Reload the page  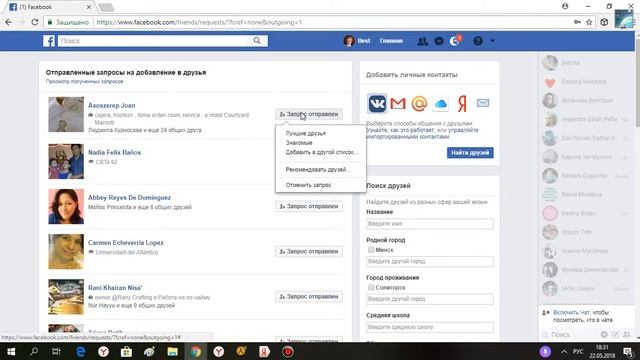point(35,22)
